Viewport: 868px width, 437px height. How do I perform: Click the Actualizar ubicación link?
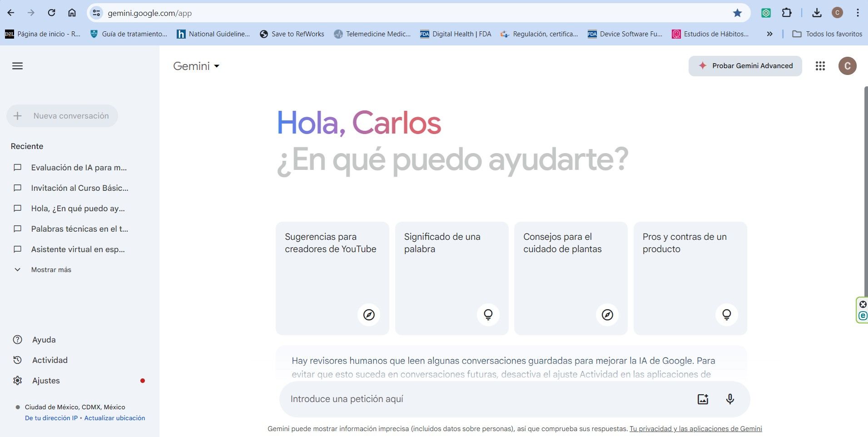coord(114,418)
